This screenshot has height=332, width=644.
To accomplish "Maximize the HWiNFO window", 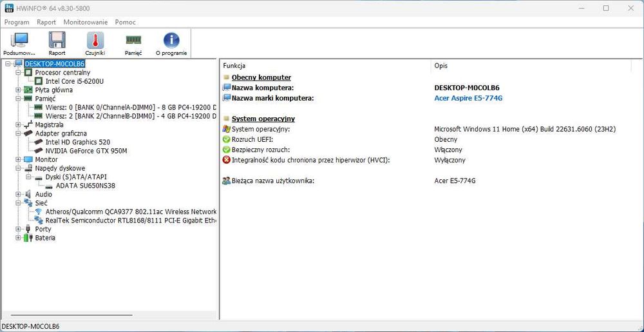I will click(x=606, y=8).
